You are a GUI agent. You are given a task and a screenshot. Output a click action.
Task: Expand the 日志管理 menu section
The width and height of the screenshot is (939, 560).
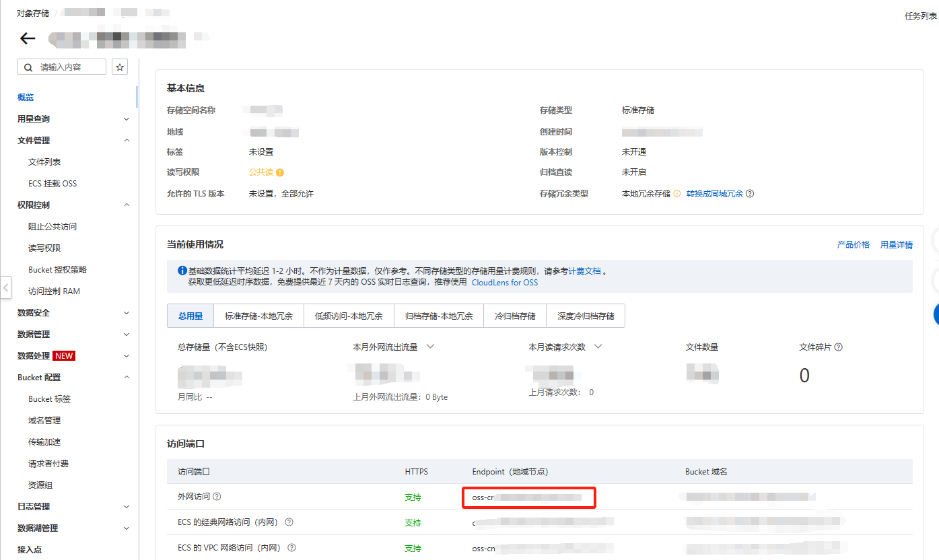point(127,507)
